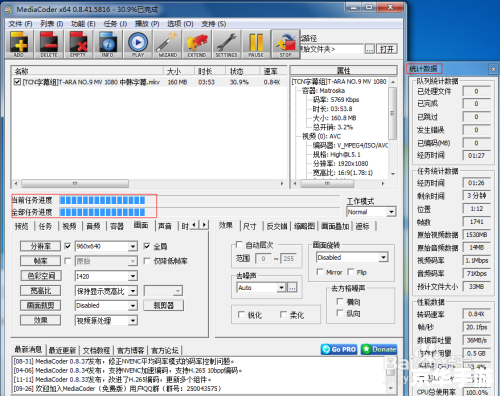This screenshot has width=500, height=396.
Task: Uncheck the mkv file list checkbox
Action: click(17, 82)
